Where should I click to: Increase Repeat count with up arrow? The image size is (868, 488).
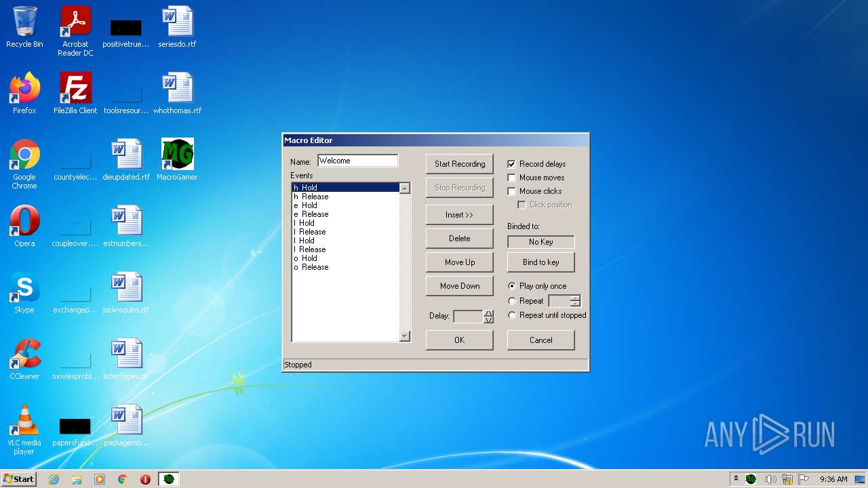575,298
